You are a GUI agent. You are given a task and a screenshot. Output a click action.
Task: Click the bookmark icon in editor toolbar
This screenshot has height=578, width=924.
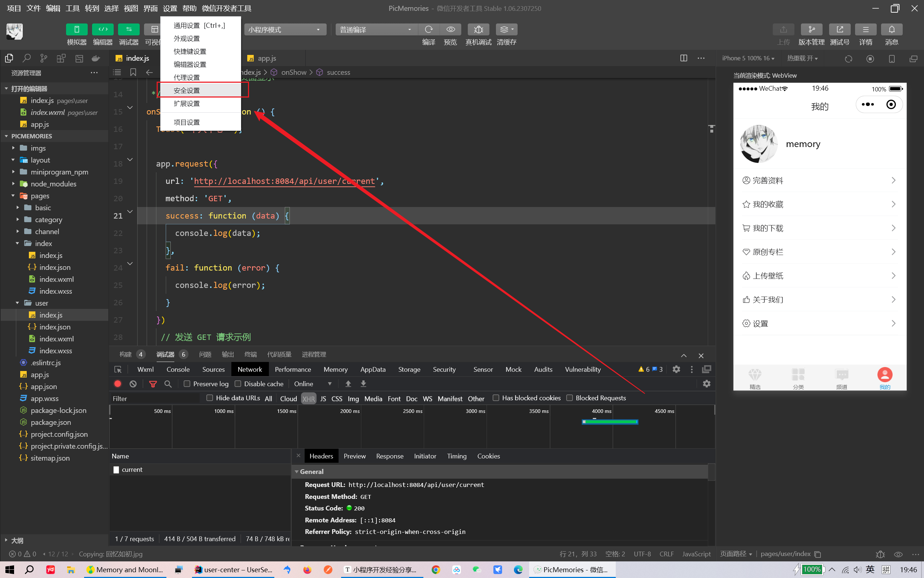(x=133, y=72)
